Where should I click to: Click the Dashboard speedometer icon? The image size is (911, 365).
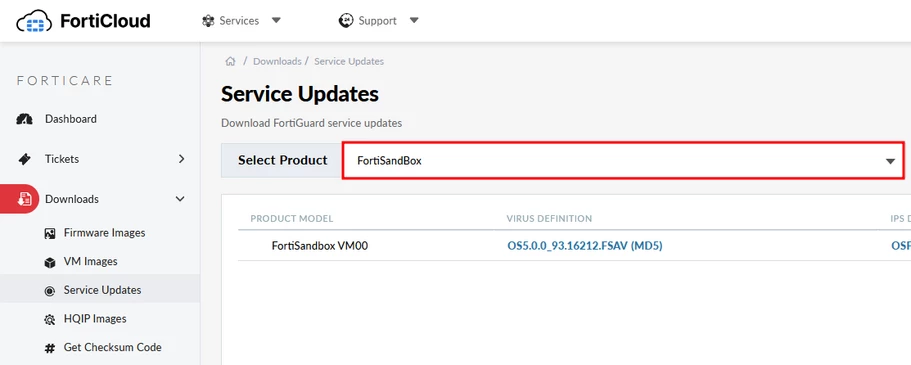[24, 119]
